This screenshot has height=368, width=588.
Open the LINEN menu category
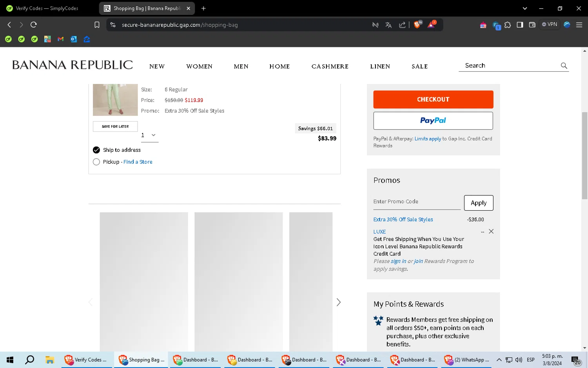click(380, 66)
